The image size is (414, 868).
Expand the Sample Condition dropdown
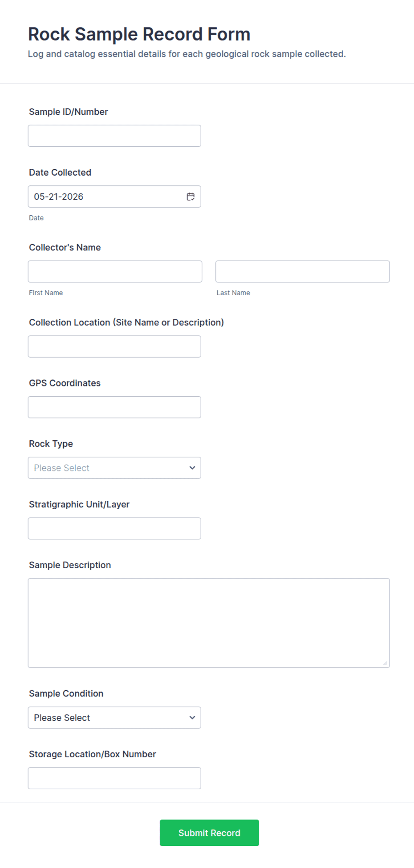114,718
